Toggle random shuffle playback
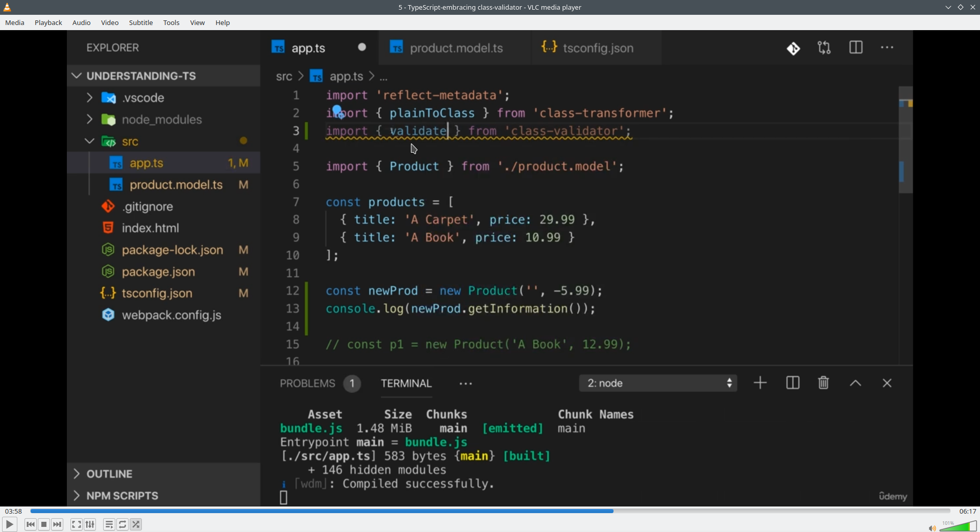980x532 pixels. (136, 524)
